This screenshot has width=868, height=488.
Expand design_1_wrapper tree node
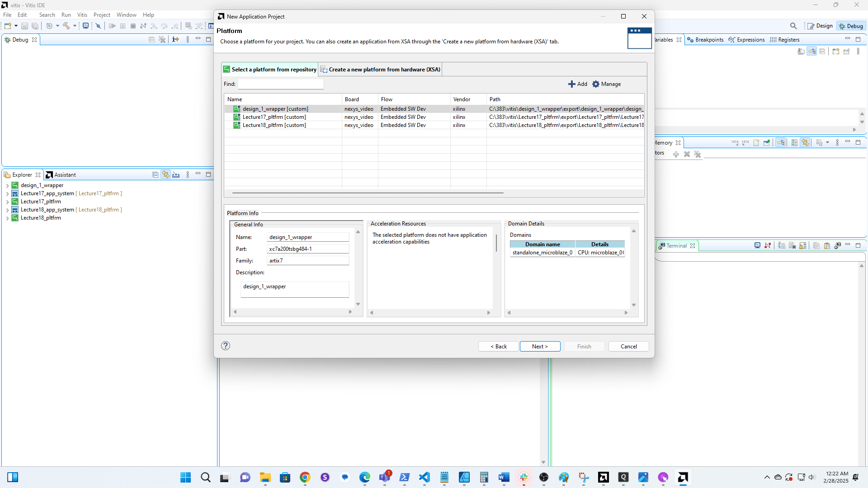coord(7,186)
